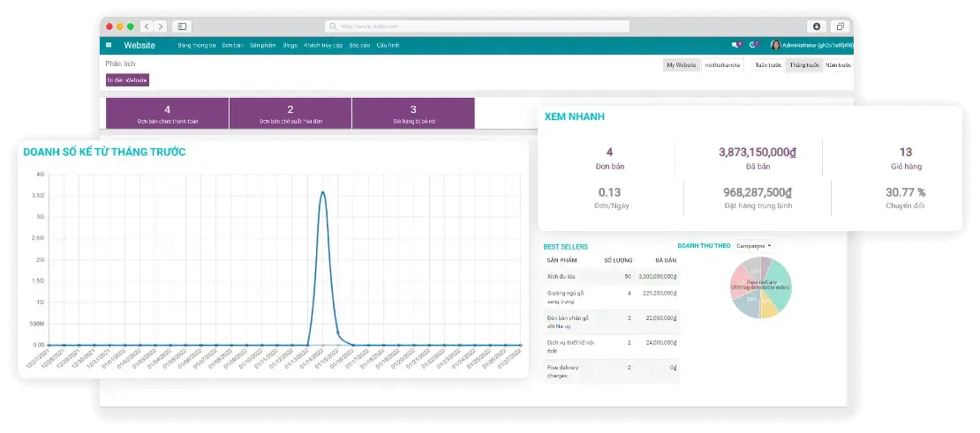Open the Báo cáo menu
Screen dimensions: 980x433
point(359,45)
